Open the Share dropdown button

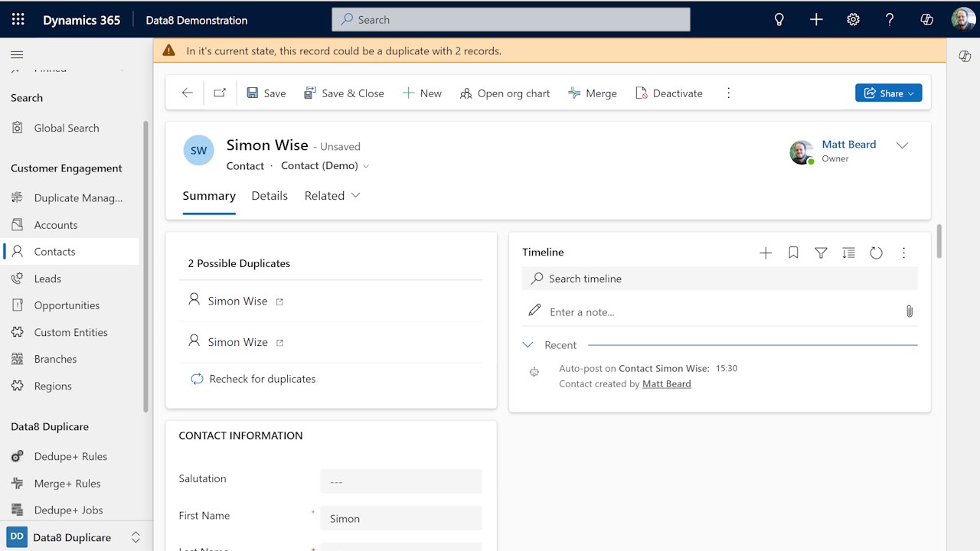click(888, 93)
